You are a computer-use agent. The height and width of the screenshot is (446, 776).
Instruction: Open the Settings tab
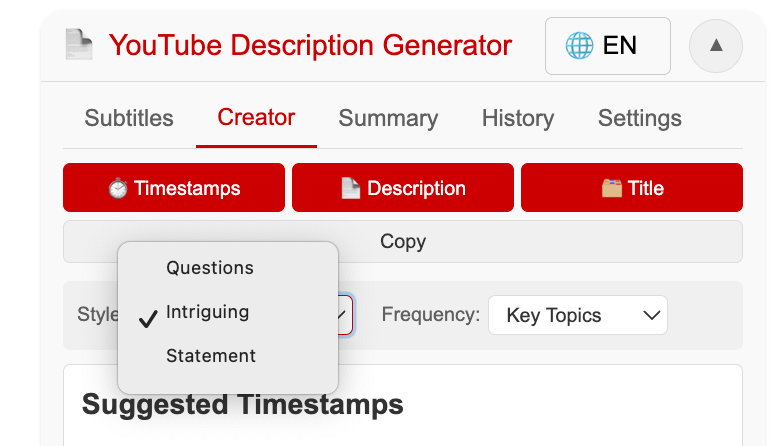pyautogui.click(x=640, y=118)
